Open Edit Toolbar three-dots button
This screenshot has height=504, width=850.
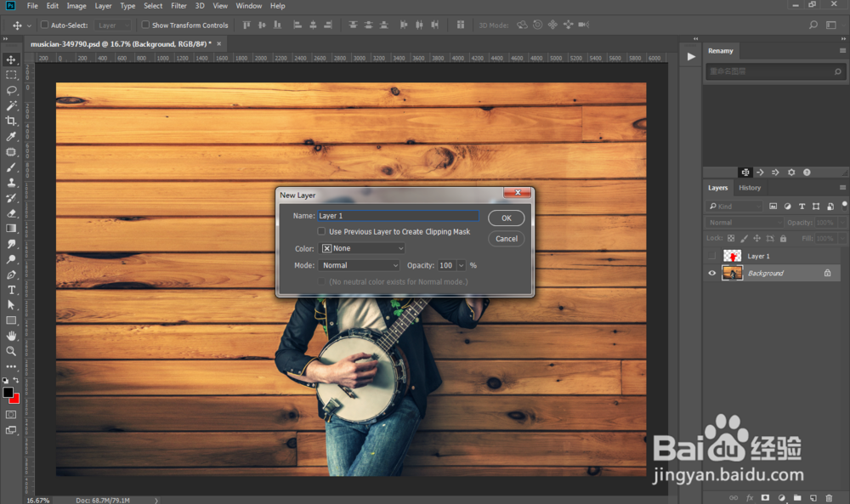pos(11,366)
